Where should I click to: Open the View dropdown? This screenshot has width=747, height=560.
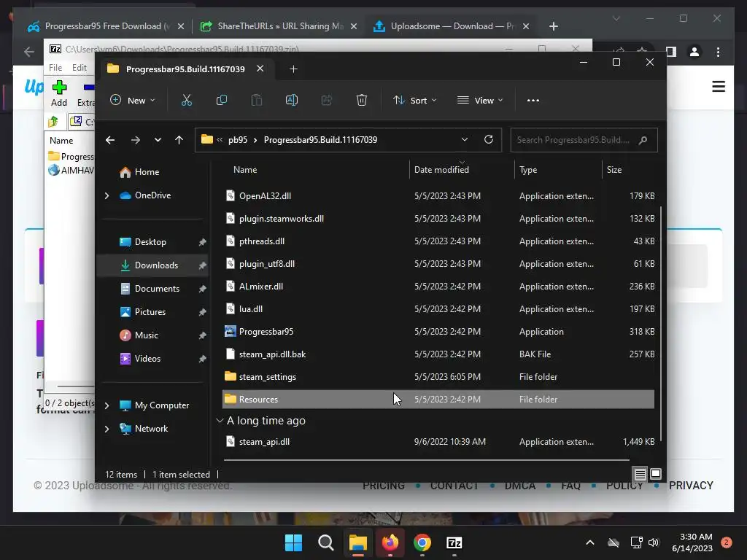tap(480, 101)
